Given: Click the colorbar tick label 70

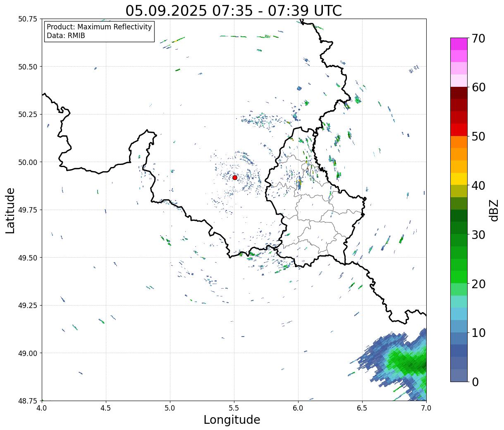Looking at the screenshot, I should [478, 38].
